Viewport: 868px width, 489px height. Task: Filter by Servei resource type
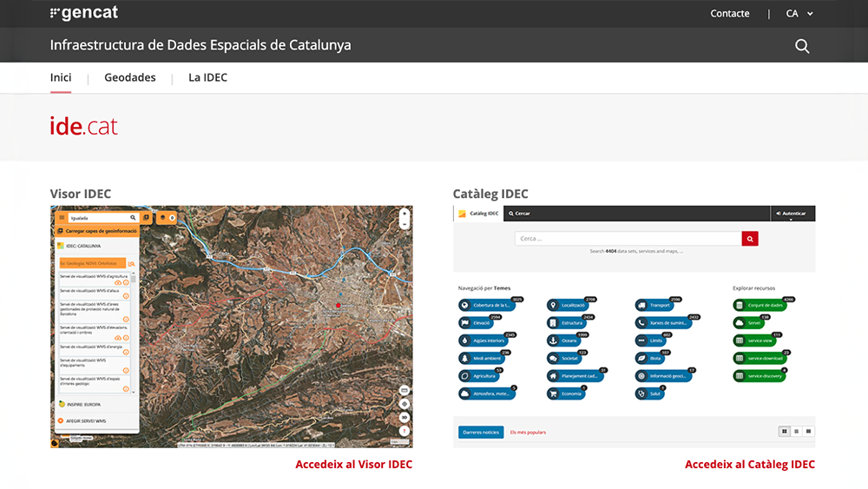[x=748, y=323]
